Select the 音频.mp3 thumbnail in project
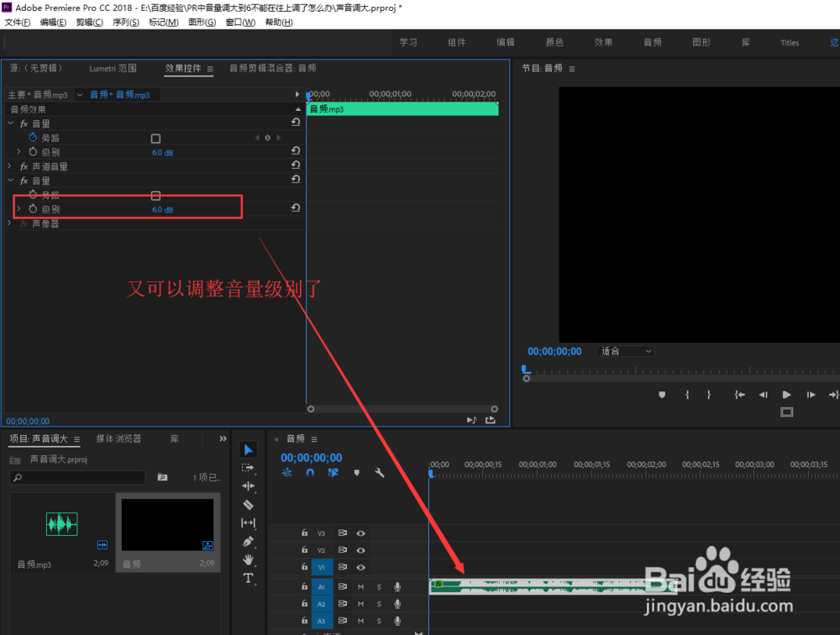Screen dimensions: 840x635 point(61,524)
